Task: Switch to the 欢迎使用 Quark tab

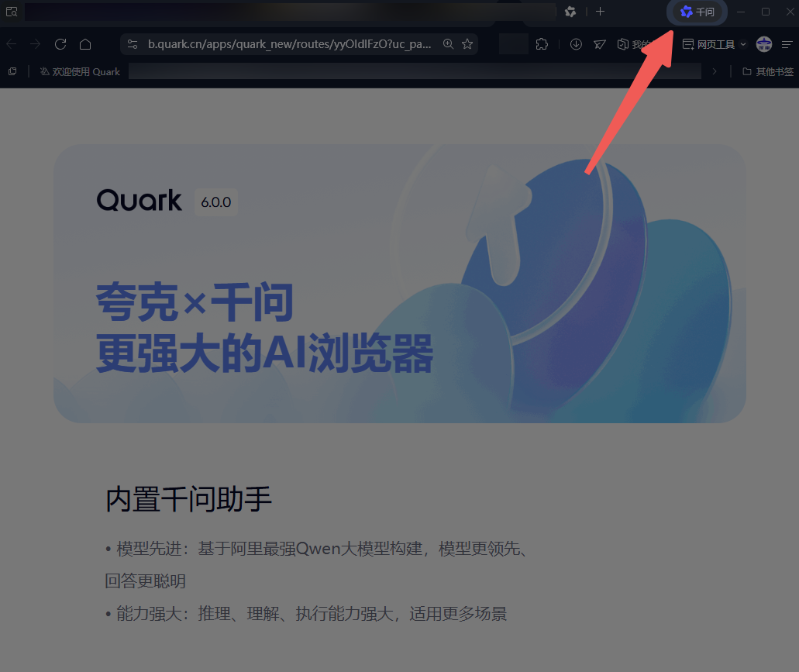Action: point(80,71)
